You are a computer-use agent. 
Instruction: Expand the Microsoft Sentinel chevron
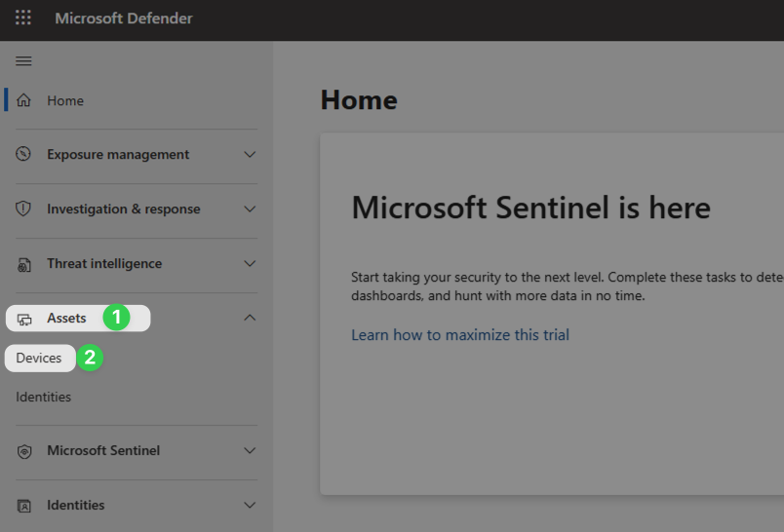click(250, 450)
